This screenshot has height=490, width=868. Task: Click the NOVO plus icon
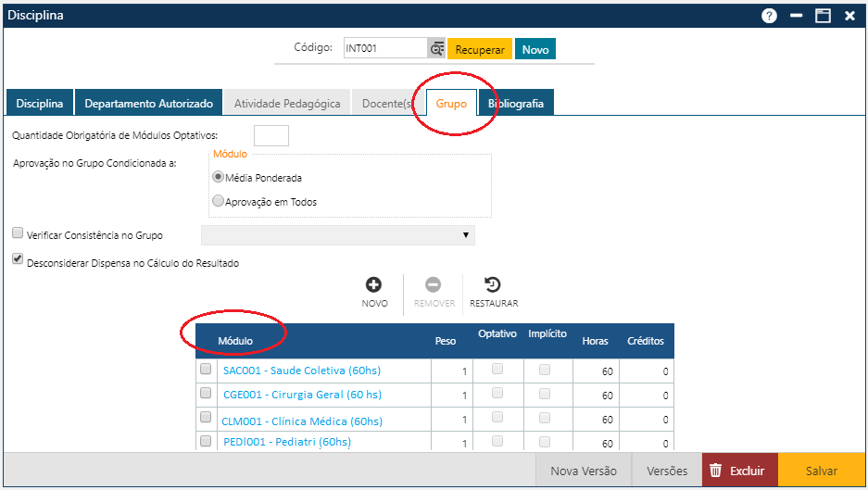[374, 285]
